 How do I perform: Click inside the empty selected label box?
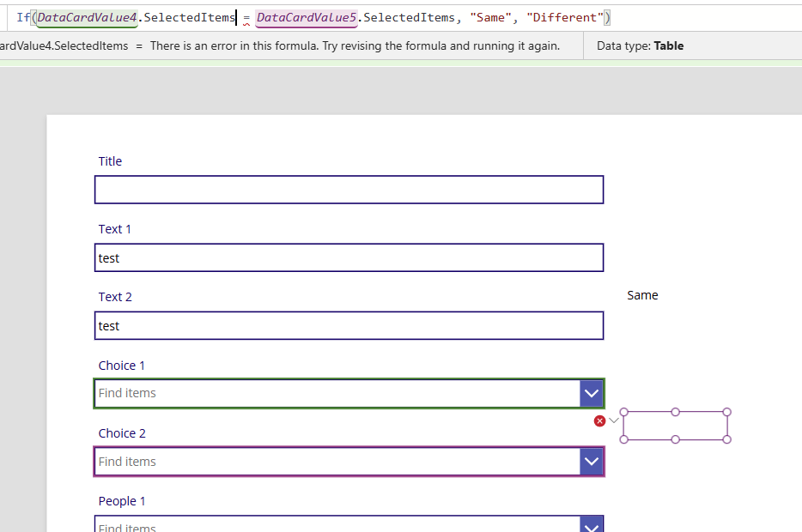tap(675, 426)
